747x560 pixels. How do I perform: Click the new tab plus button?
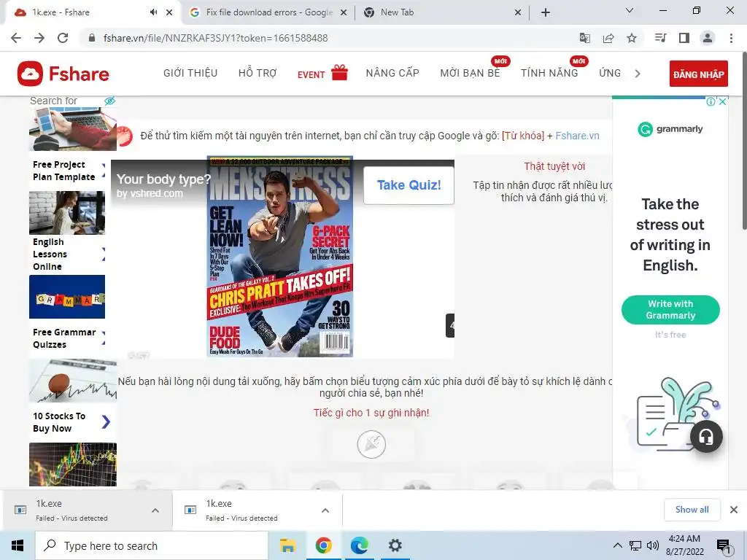546,12
